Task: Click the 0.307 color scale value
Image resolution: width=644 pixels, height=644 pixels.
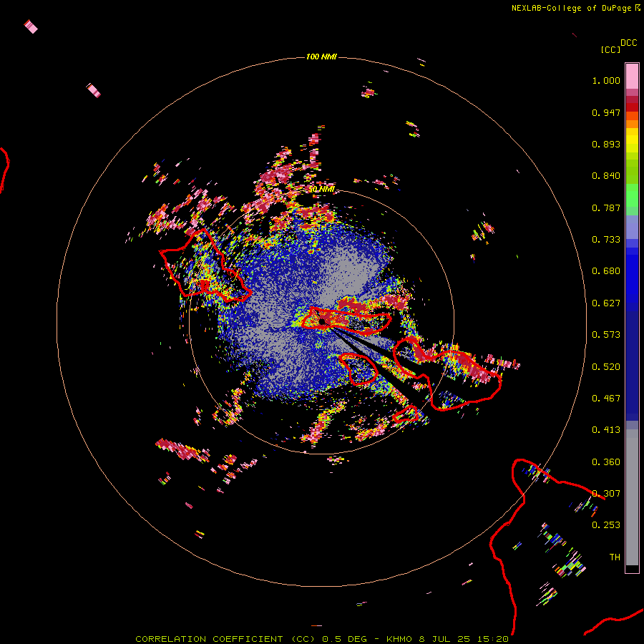Action: coord(606,494)
